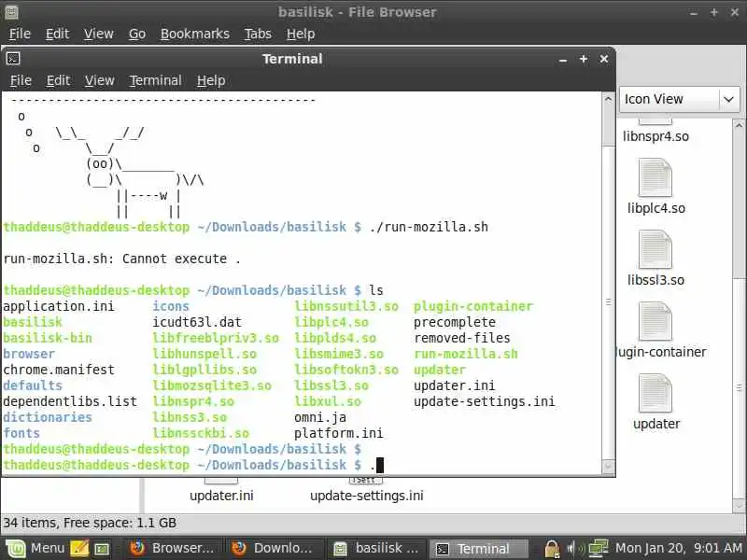
Task: Click the show desktop icon in the panel
Action: (x=102, y=549)
